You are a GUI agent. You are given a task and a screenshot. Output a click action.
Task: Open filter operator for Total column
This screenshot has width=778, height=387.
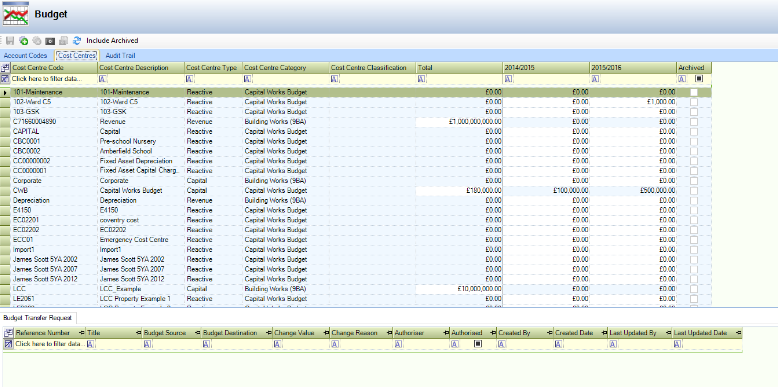click(421, 78)
